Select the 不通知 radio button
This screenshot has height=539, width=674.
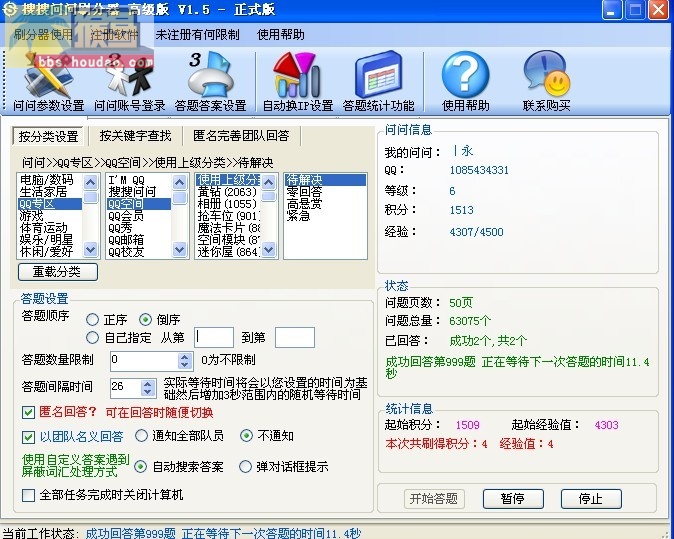[x=246, y=436]
